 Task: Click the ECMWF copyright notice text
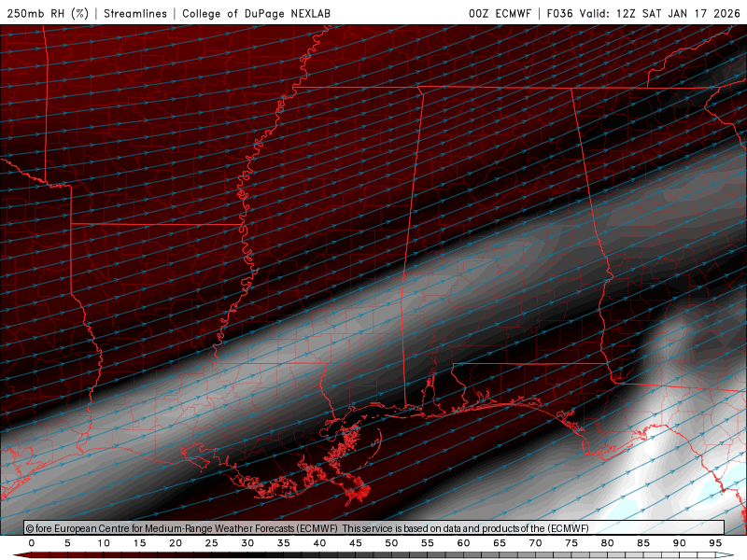click(x=307, y=528)
